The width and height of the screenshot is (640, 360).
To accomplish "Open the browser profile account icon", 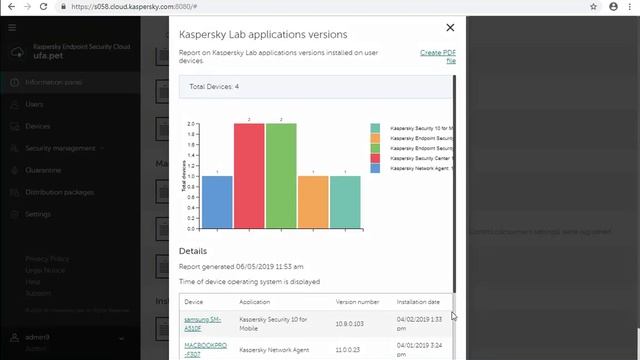I will (x=613, y=7).
